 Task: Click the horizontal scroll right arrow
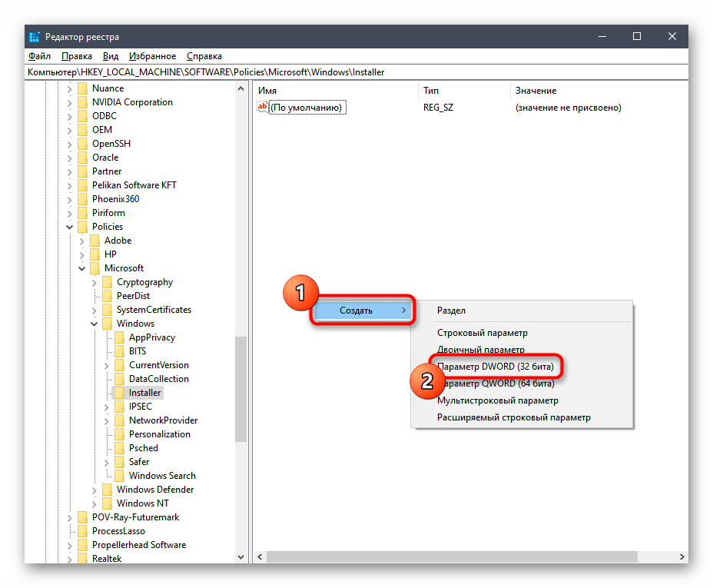681,556
